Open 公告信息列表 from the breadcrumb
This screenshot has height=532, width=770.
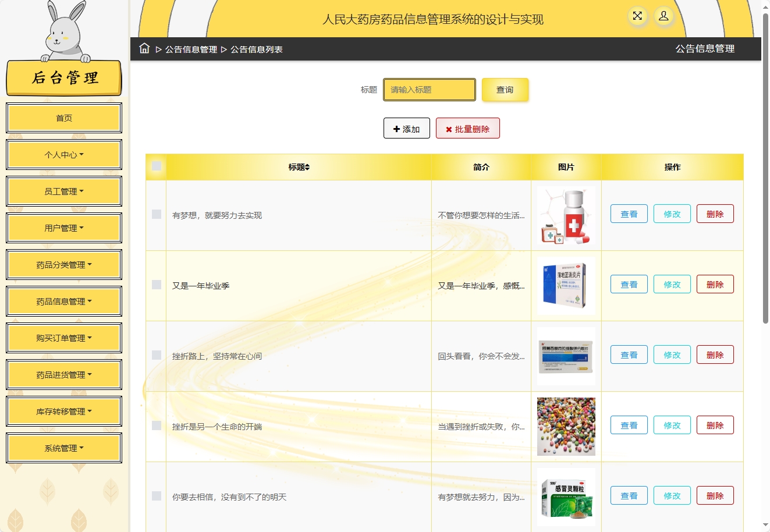point(256,50)
